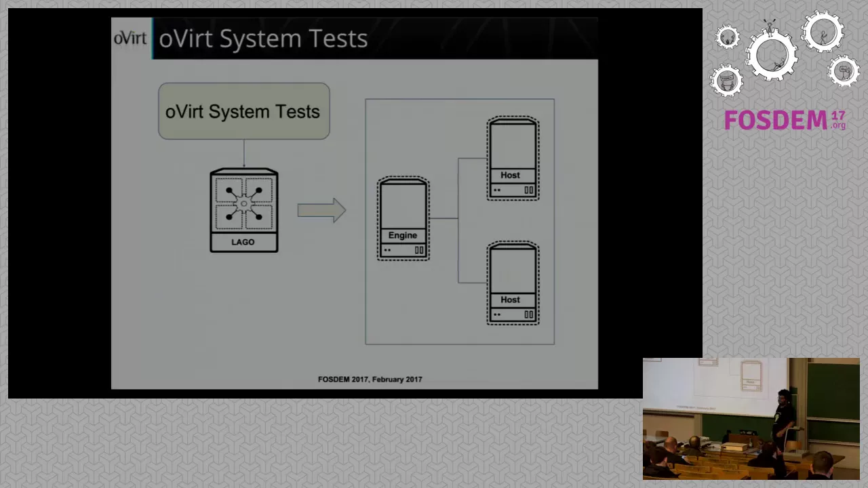Click the large center gear in FOSDEM logo
This screenshot has width=868, height=488.
click(772, 54)
